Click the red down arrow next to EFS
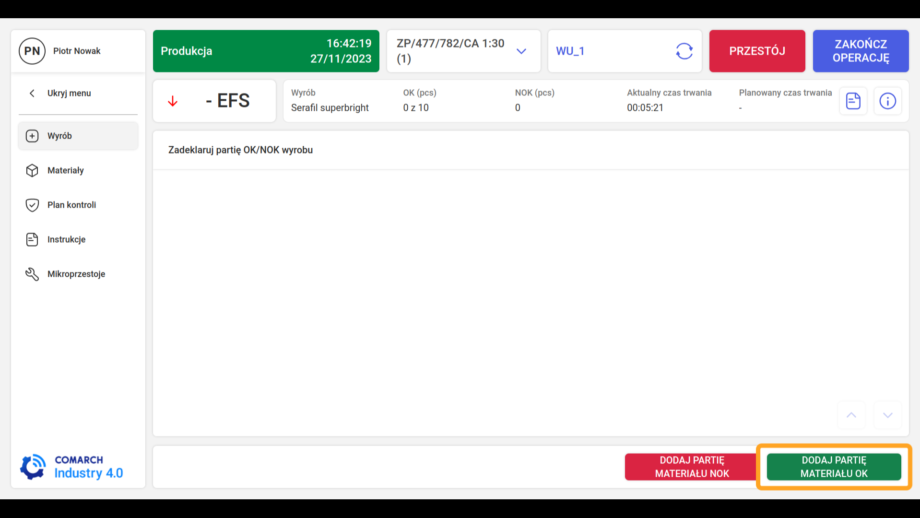Screen dimensions: 920x518 pyautogui.click(x=172, y=101)
